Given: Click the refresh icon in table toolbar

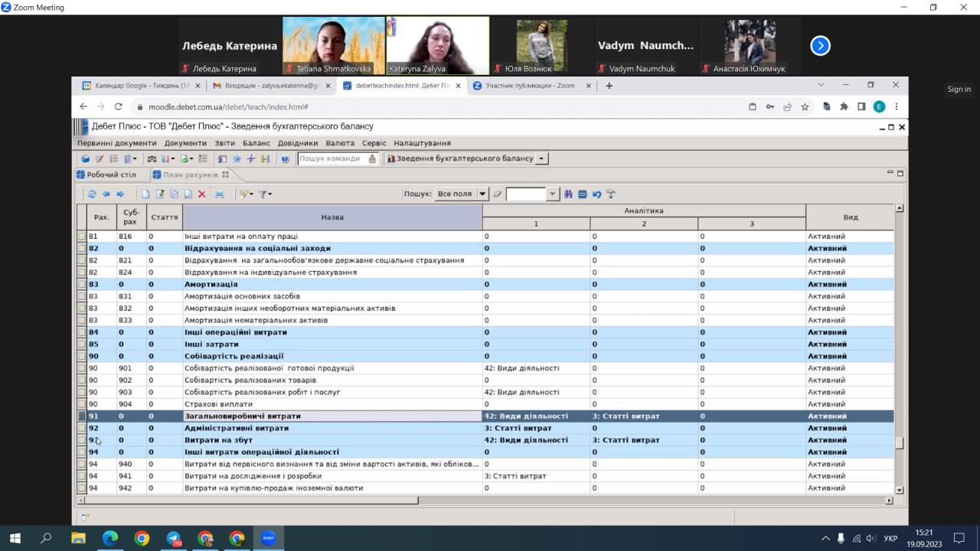Looking at the screenshot, I should pos(92,194).
